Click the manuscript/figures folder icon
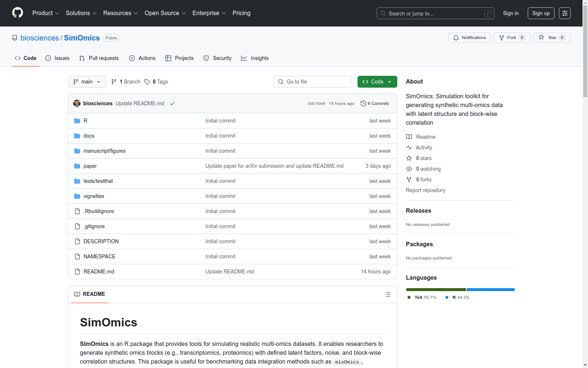 77,151
